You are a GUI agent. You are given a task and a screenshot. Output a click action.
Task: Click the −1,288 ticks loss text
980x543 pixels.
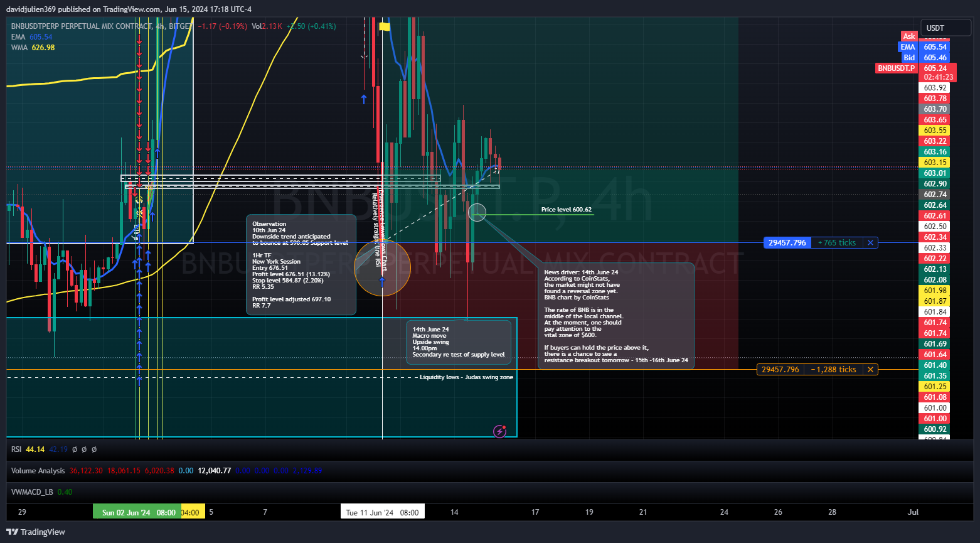pyautogui.click(x=834, y=370)
